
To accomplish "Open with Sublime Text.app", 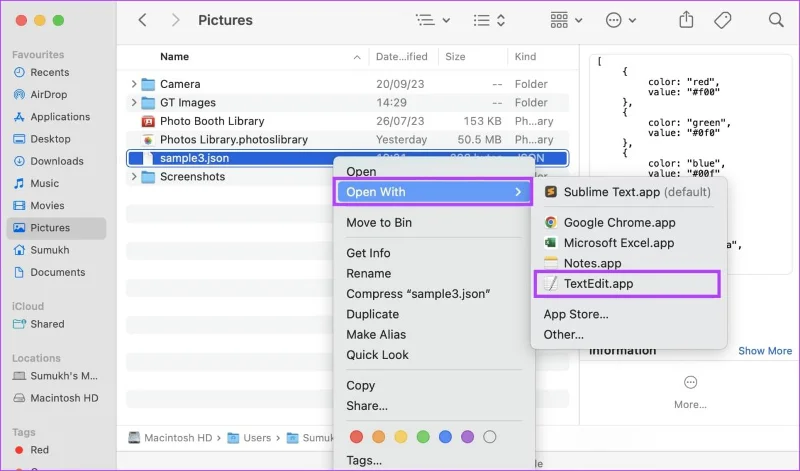I will tap(629, 192).
